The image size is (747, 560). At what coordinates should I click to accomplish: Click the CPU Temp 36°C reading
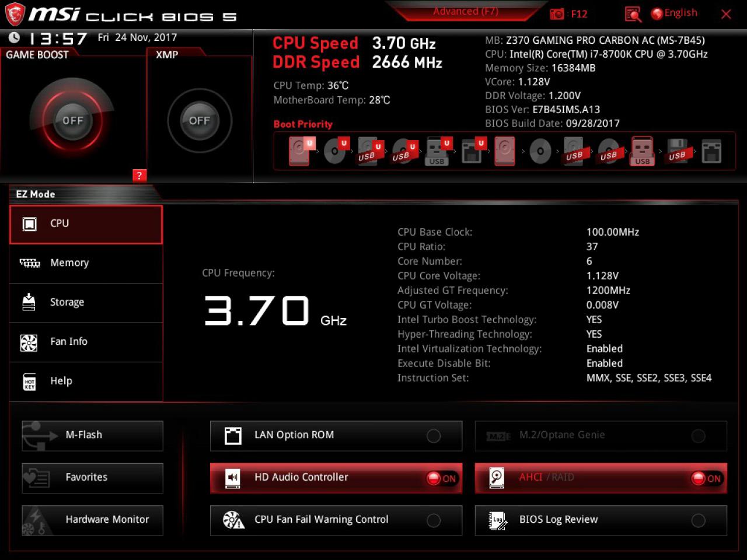point(311,86)
